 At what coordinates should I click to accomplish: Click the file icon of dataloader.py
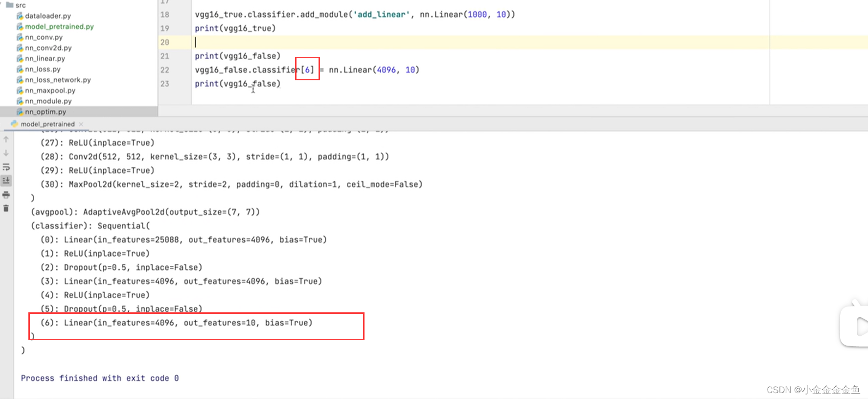pos(20,16)
